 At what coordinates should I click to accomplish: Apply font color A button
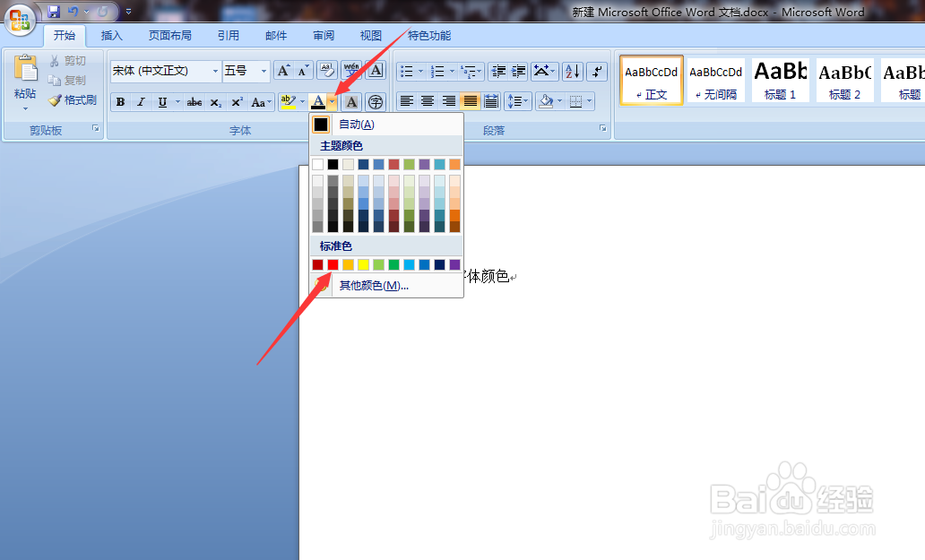(x=318, y=102)
